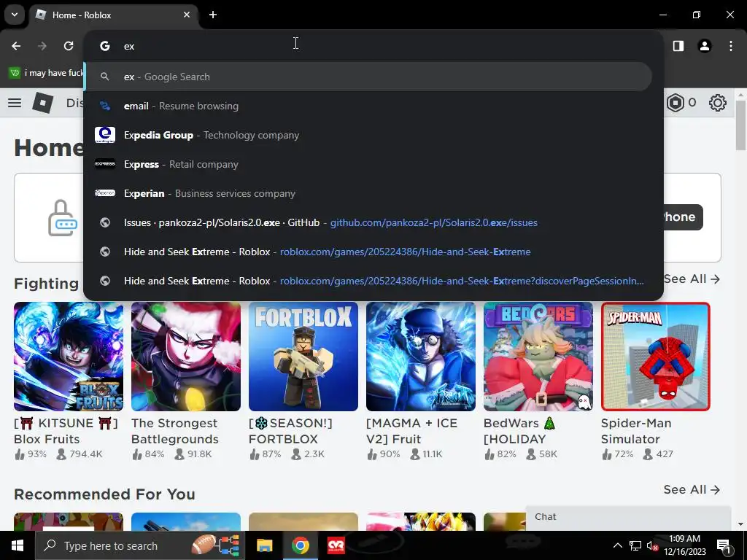Open the Windows notification center

(724, 546)
